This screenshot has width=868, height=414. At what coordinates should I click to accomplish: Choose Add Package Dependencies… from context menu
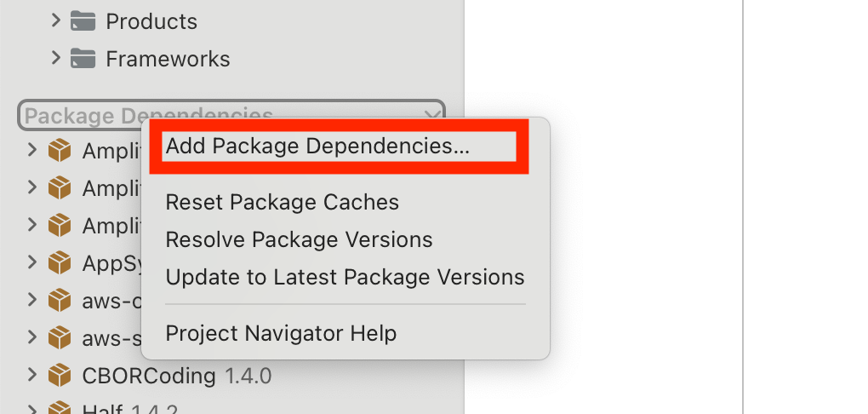pyautogui.click(x=317, y=146)
